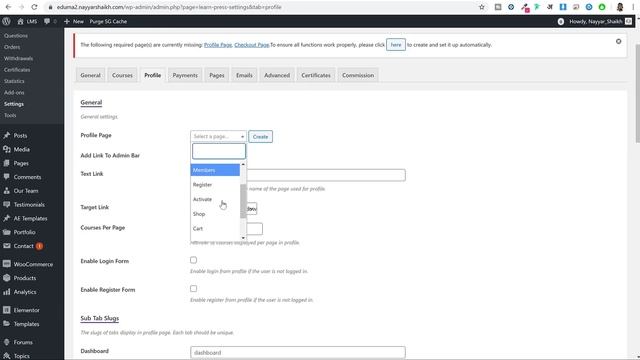Open Tools submenu item
This screenshot has width=640, height=360.
[x=10, y=116]
